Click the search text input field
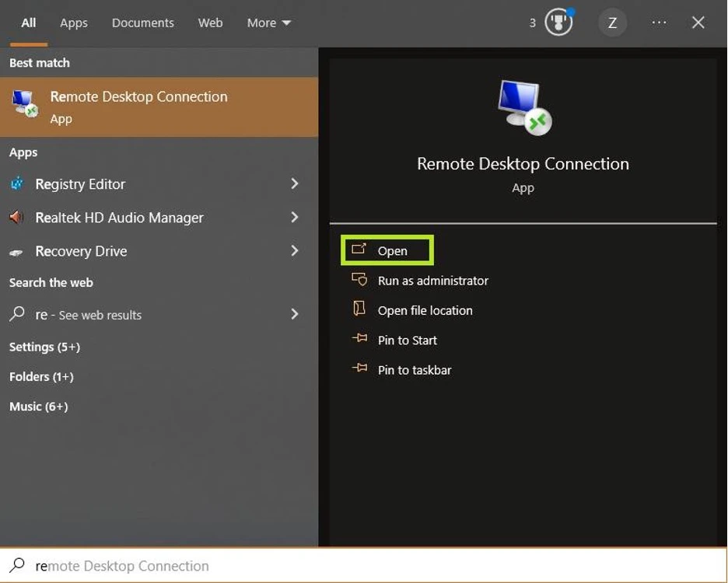Viewport: 728px width, 583px height. coord(363,565)
